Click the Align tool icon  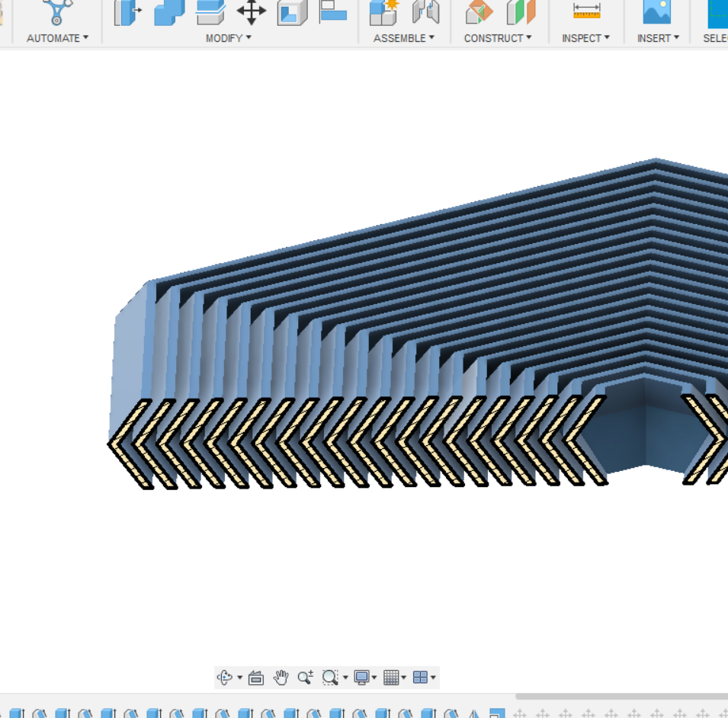coord(332,11)
